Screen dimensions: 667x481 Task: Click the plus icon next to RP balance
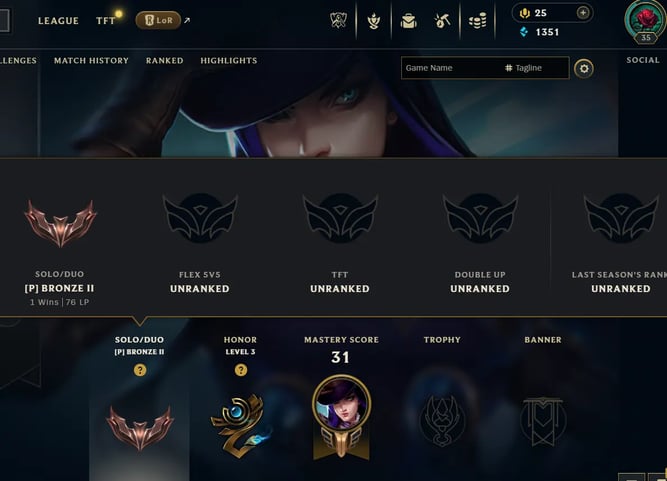point(583,13)
